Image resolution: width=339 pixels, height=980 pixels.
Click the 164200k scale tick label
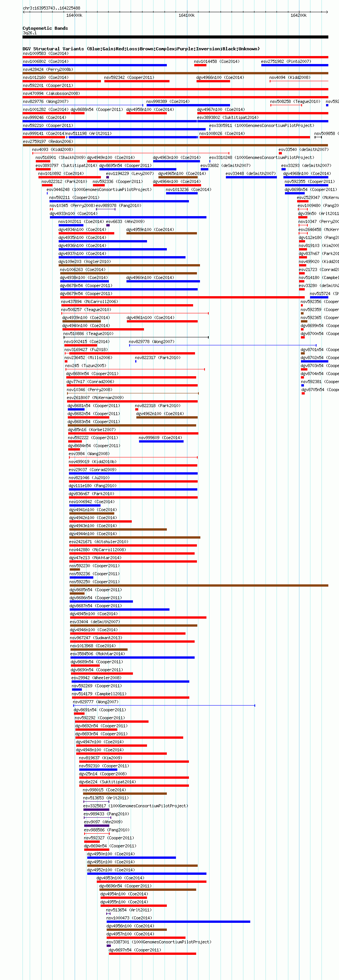(299, 15)
